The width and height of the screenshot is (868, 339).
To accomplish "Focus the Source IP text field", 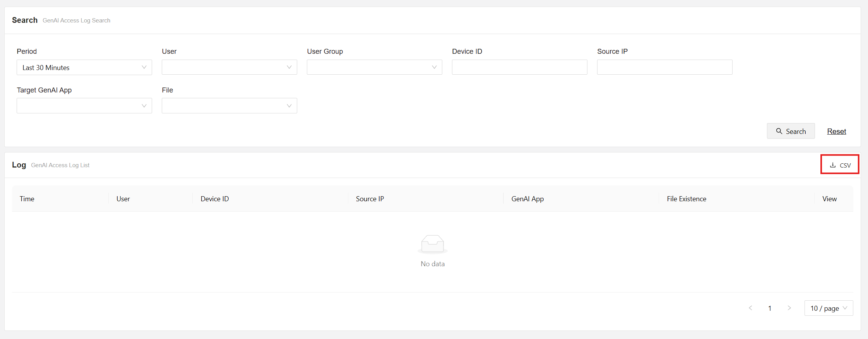I will (x=664, y=67).
